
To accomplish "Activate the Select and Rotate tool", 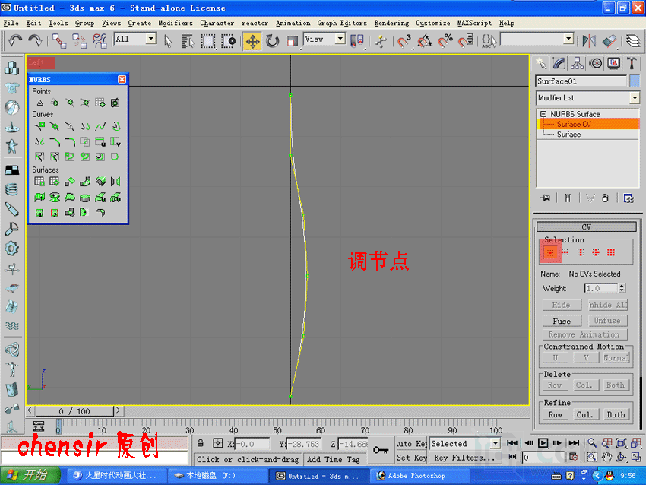I will click(272, 41).
